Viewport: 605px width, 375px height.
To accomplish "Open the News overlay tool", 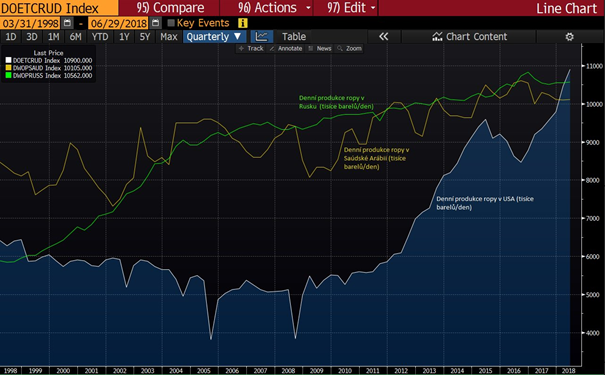I will pos(320,48).
